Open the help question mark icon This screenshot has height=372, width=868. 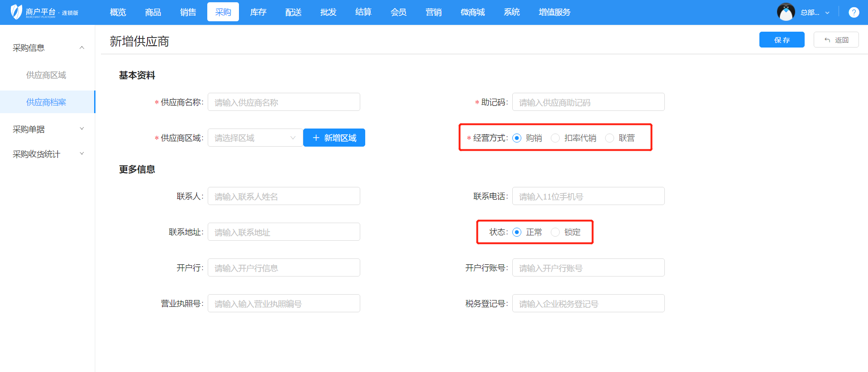tap(854, 12)
